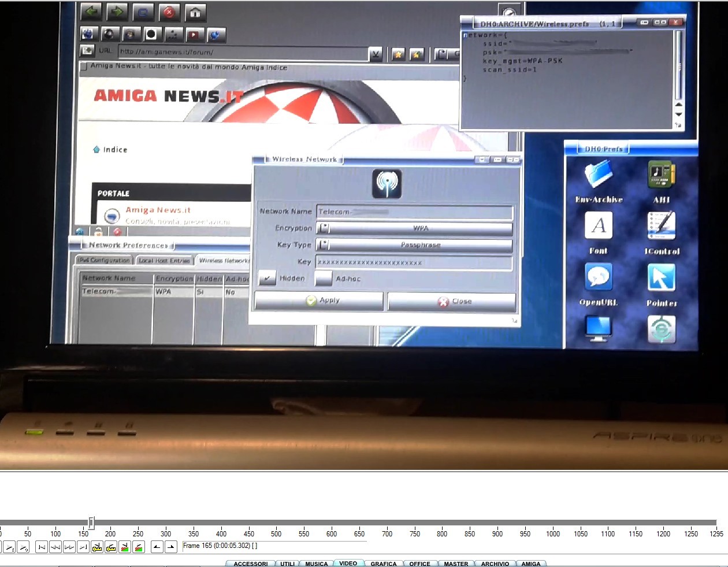Enable the Ad-hoc checkbox

(324, 279)
